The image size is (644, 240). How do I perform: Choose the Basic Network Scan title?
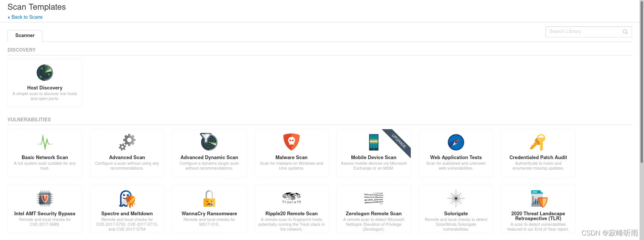click(45, 158)
